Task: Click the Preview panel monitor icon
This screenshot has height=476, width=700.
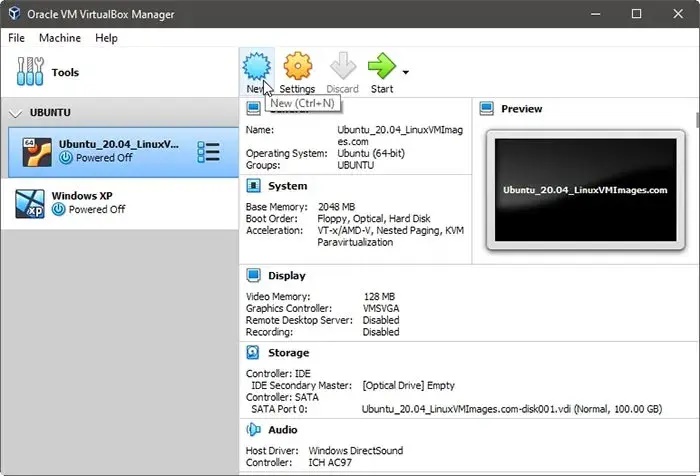Action: coord(487,109)
